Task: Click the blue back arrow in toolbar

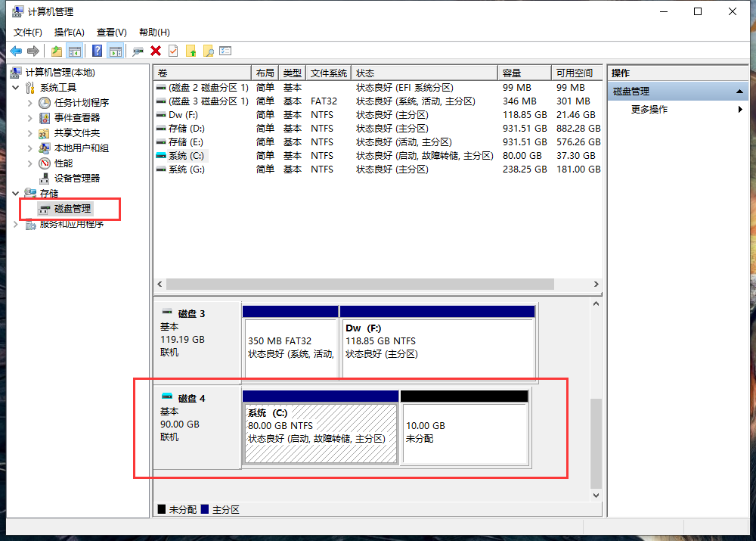Action: [x=16, y=51]
